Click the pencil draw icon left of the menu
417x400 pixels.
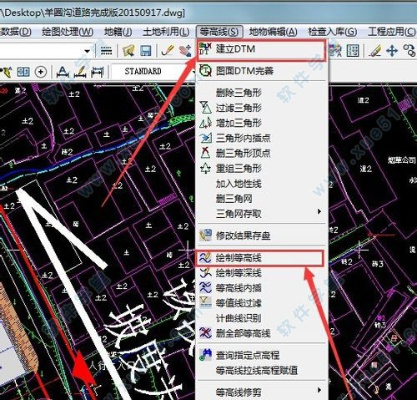(x=168, y=50)
